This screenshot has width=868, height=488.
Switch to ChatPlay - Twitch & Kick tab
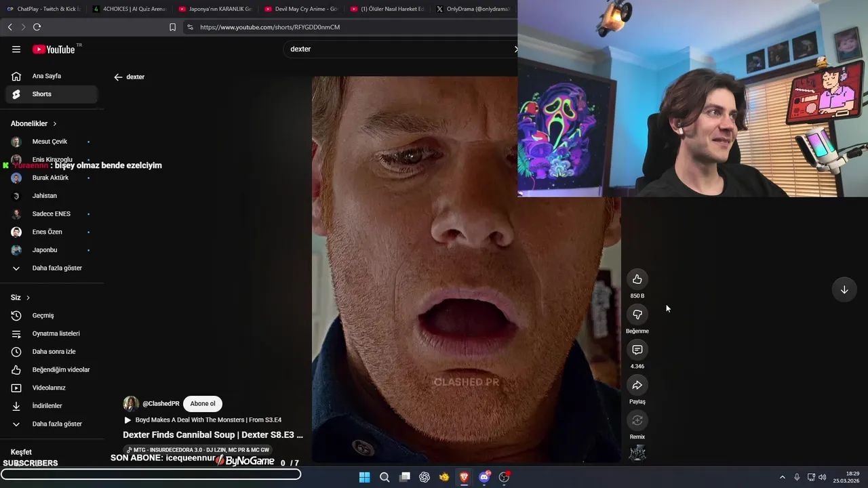43,9
